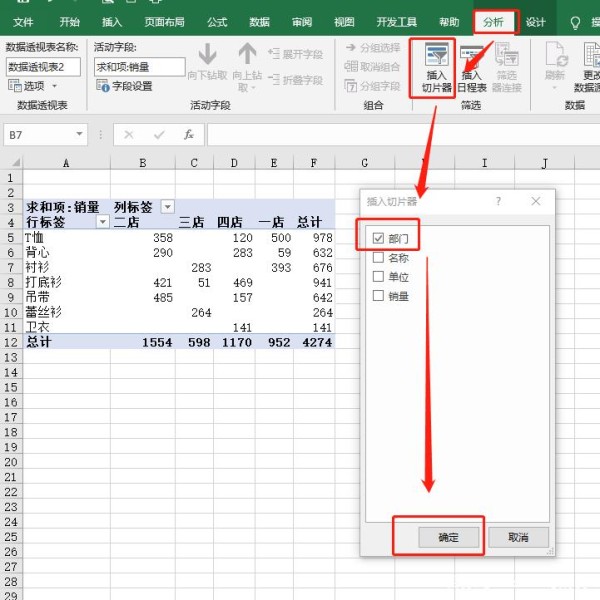Viewport: 600px width, 600px height.
Task: Select column B header
Action: pyautogui.click(x=143, y=163)
